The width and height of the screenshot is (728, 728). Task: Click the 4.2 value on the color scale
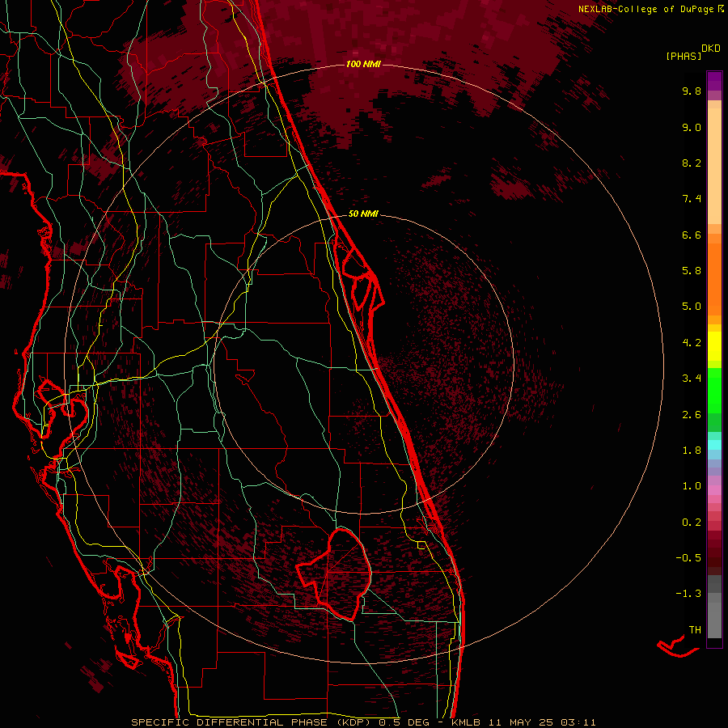[692, 343]
